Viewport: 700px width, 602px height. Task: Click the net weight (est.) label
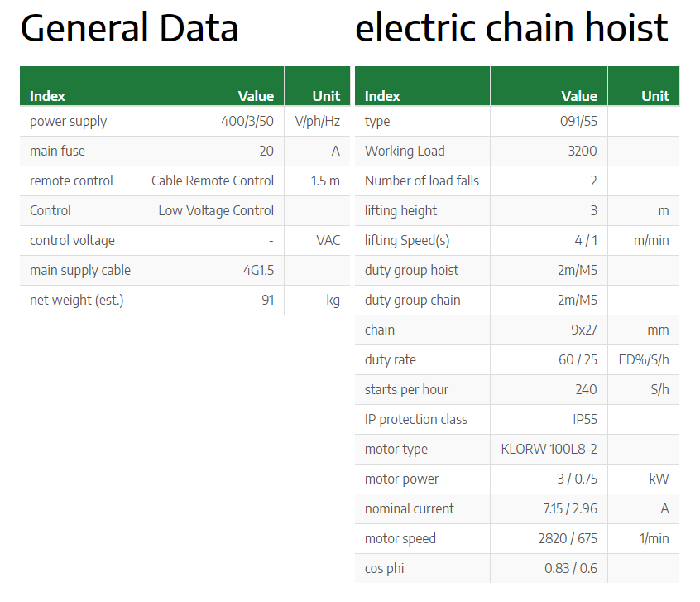point(76,301)
